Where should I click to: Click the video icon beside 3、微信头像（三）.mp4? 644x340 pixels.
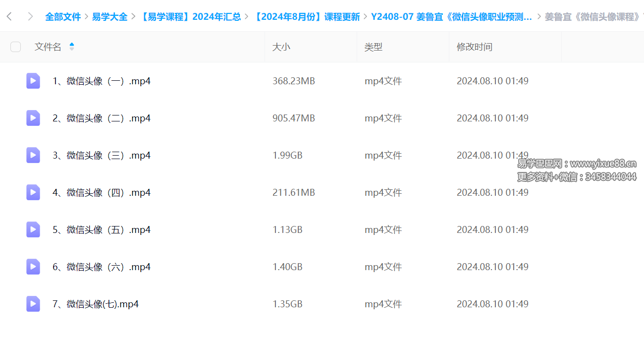(33, 155)
